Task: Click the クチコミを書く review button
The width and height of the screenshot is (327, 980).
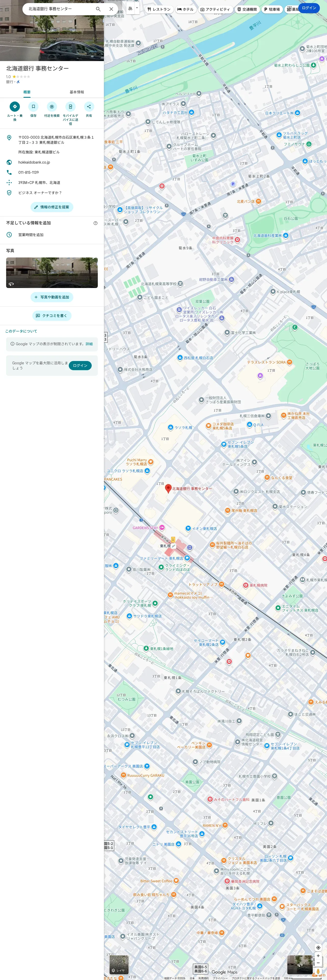Action: pos(52,316)
